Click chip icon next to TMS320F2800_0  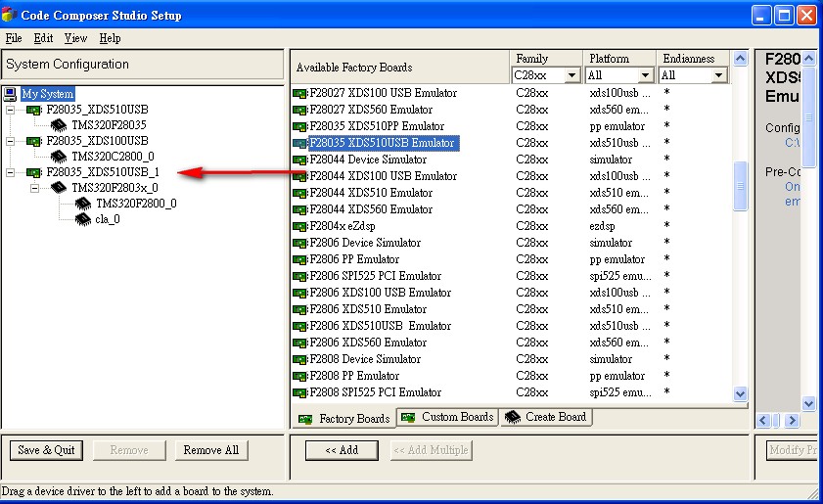(x=83, y=204)
